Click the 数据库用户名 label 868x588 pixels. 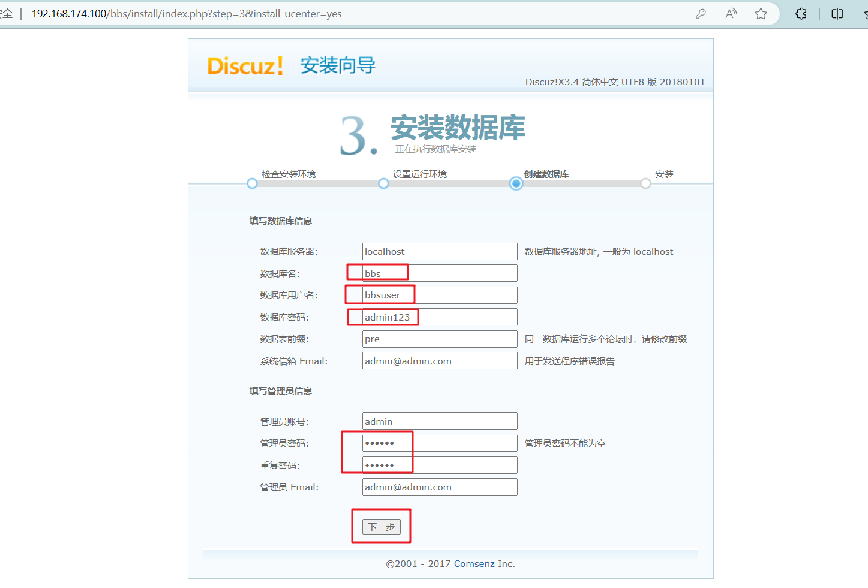pyautogui.click(x=289, y=295)
